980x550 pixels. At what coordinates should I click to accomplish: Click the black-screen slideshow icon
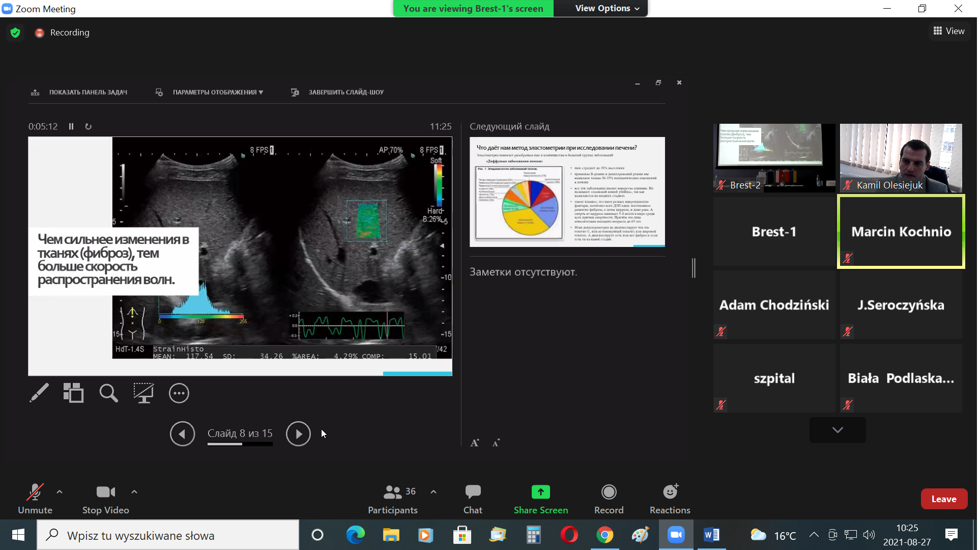point(143,393)
